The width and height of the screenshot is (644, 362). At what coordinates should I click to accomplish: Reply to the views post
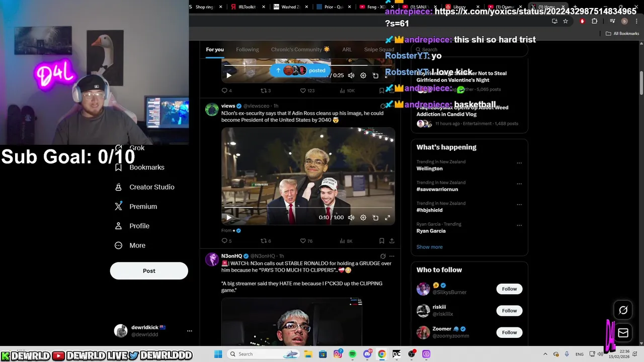pyautogui.click(x=226, y=241)
